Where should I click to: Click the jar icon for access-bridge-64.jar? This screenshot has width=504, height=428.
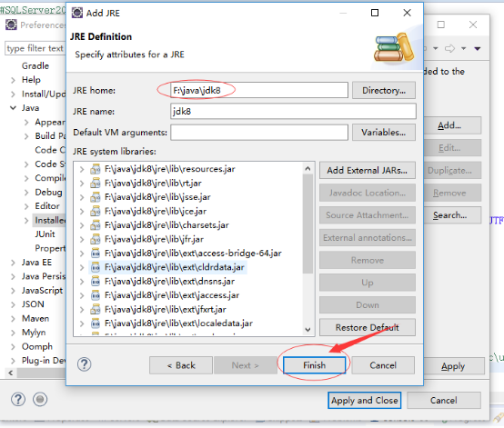(96, 253)
